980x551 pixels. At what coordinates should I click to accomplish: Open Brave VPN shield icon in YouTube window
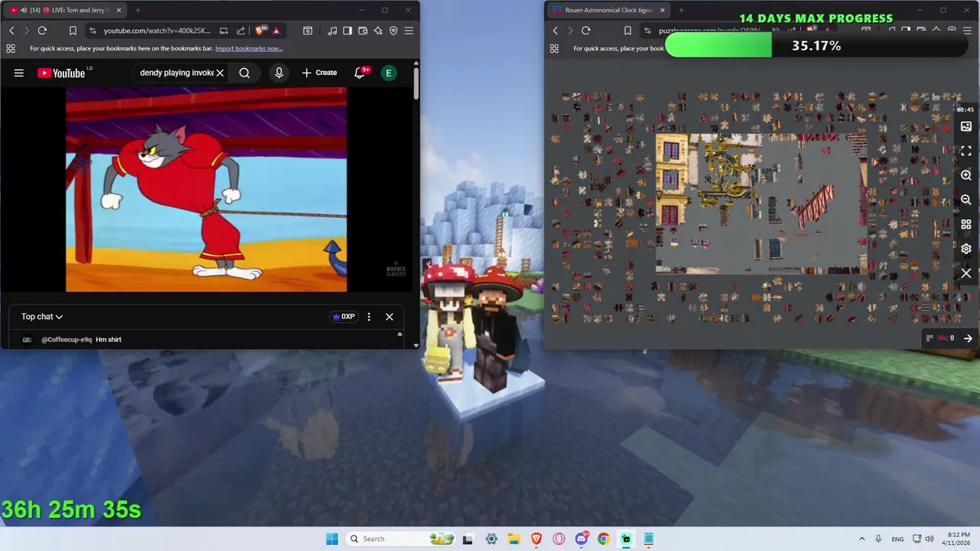[x=394, y=31]
